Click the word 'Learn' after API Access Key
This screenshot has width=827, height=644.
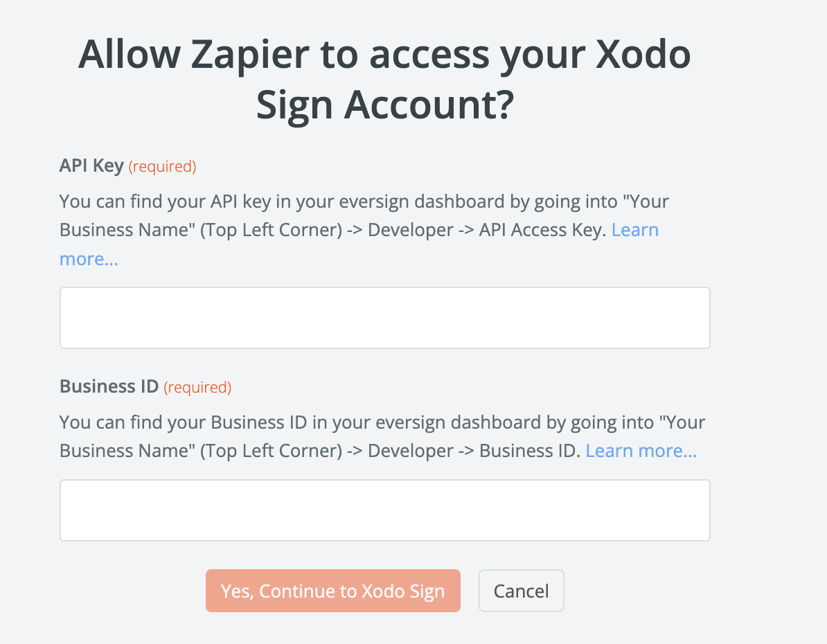pos(635,230)
